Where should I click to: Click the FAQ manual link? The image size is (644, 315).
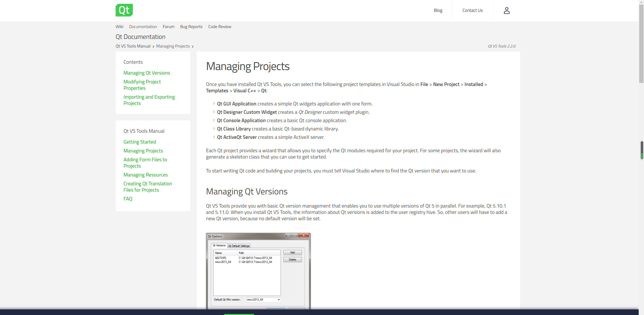click(x=128, y=199)
